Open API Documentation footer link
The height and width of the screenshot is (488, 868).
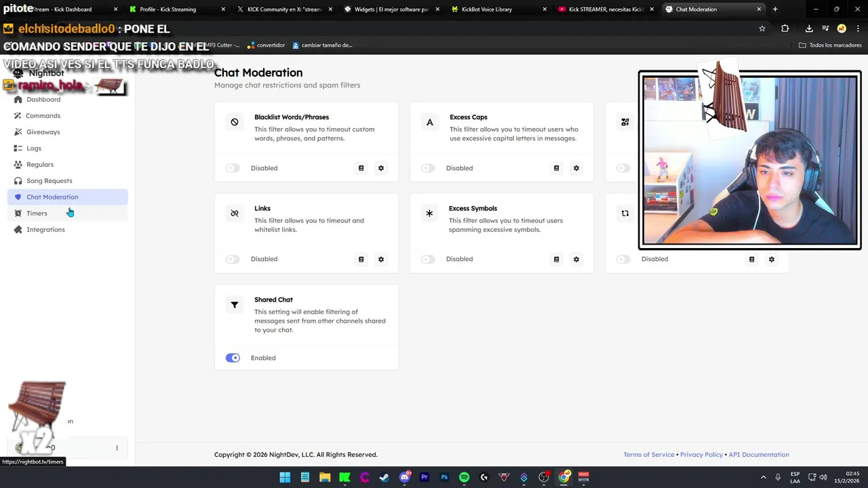coord(759,455)
